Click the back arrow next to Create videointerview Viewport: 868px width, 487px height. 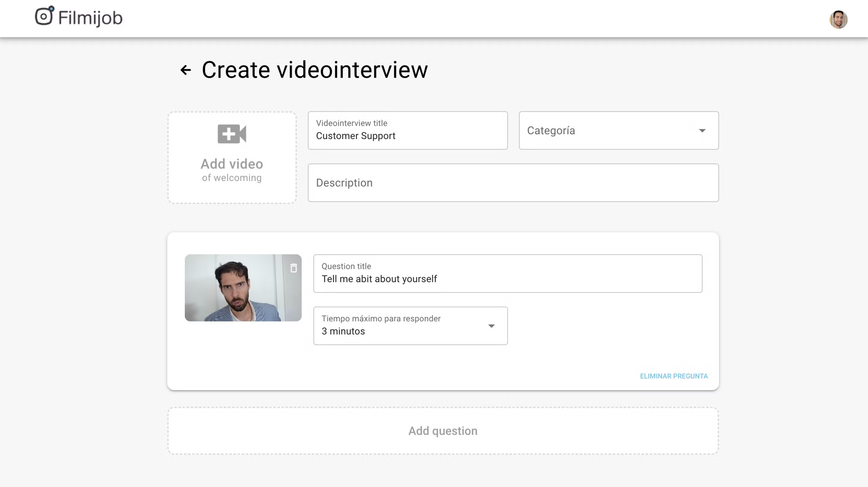(x=185, y=70)
